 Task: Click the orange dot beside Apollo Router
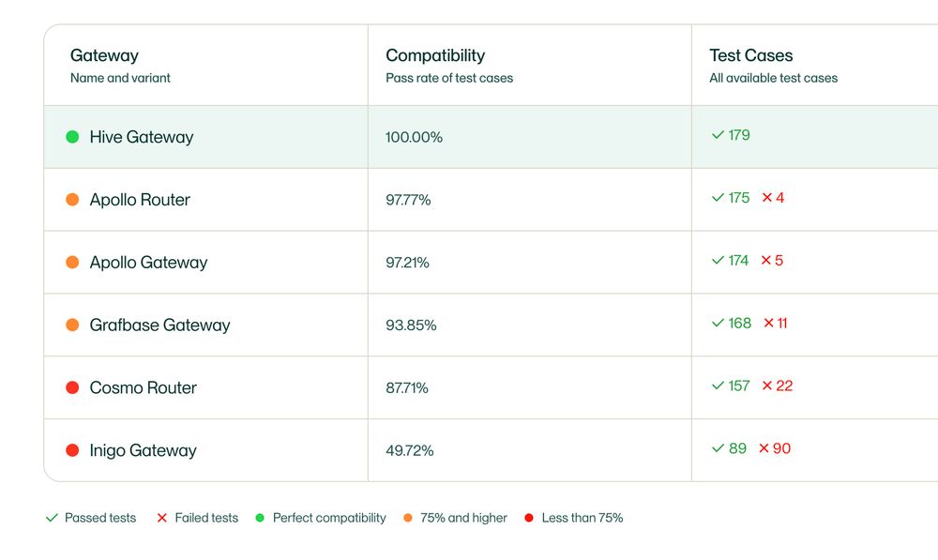click(x=72, y=199)
